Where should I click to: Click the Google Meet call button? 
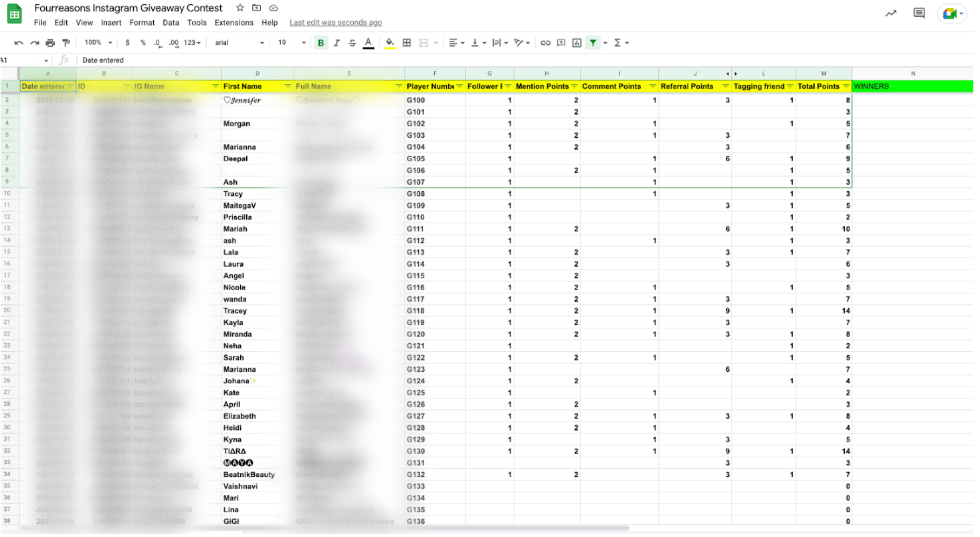click(952, 13)
